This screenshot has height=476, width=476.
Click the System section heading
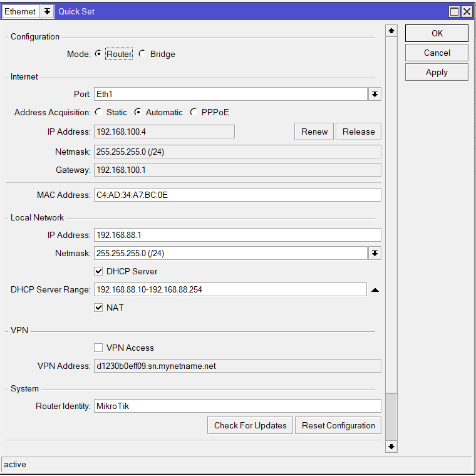24,388
